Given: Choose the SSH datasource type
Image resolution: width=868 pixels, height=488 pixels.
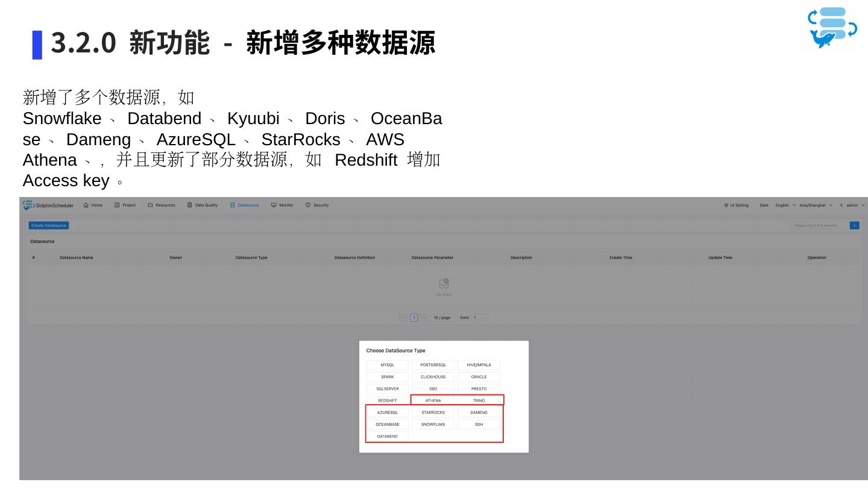Looking at the screenshot, I should pos(479,425).
